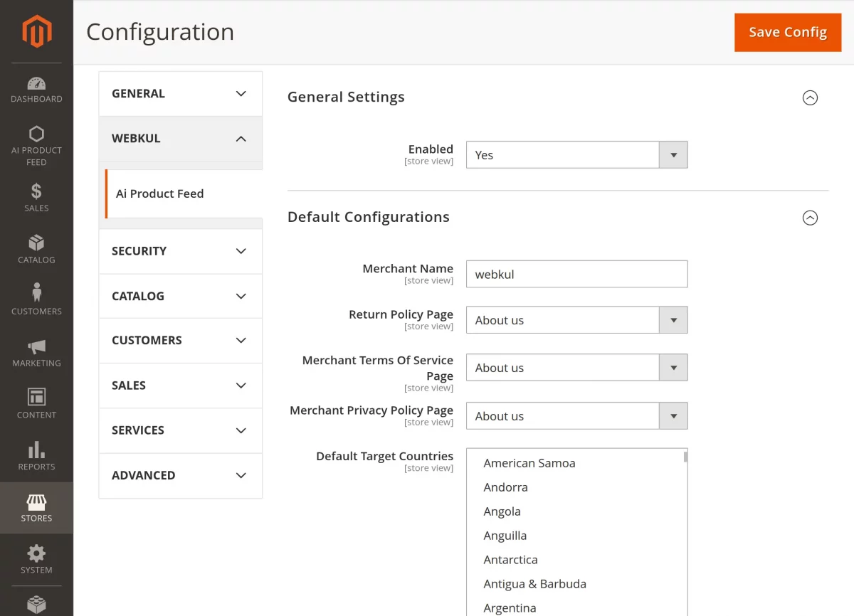Expand the SECURITY configuration section
The image size is (854, 616).
[x=180, y=251]
